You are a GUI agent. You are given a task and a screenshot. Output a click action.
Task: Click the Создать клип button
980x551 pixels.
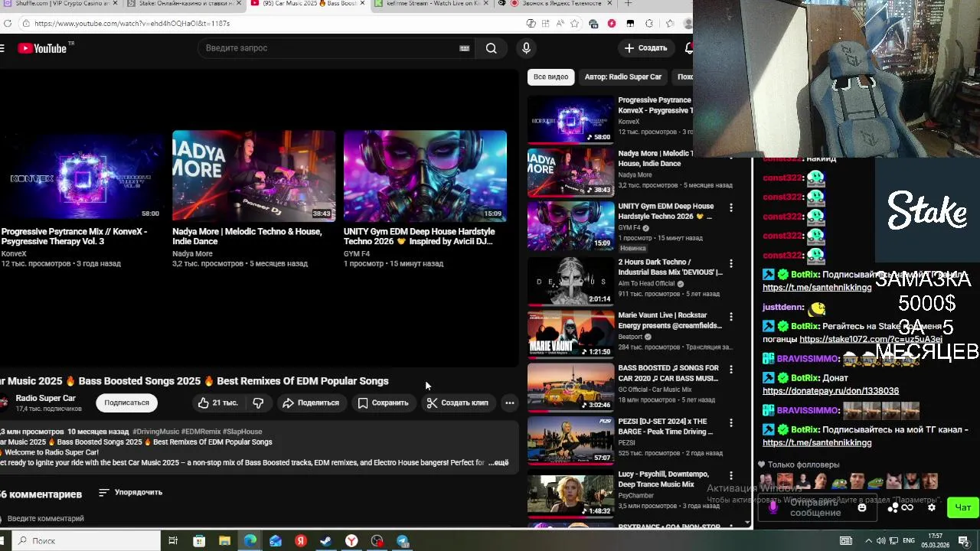(457, 403)
